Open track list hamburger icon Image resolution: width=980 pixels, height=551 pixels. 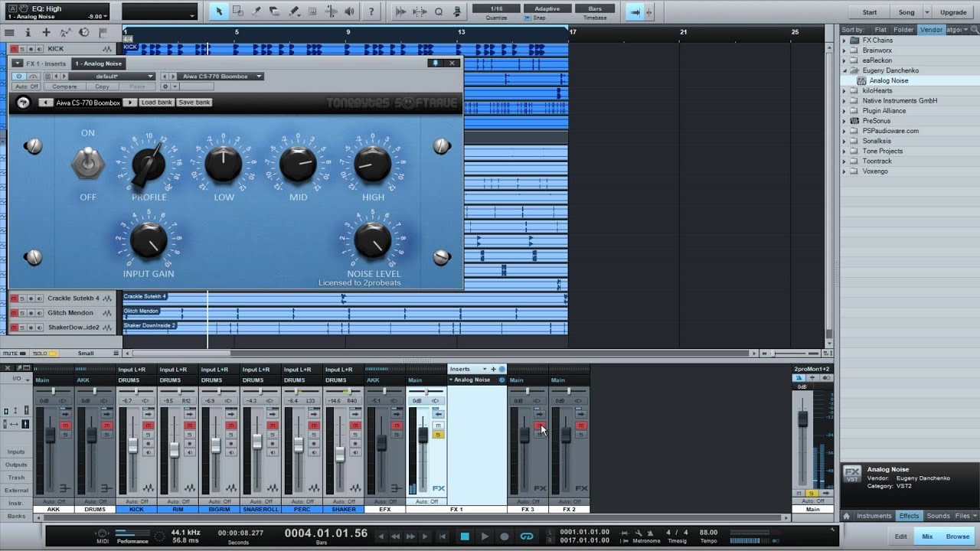[x=10, y=32]
